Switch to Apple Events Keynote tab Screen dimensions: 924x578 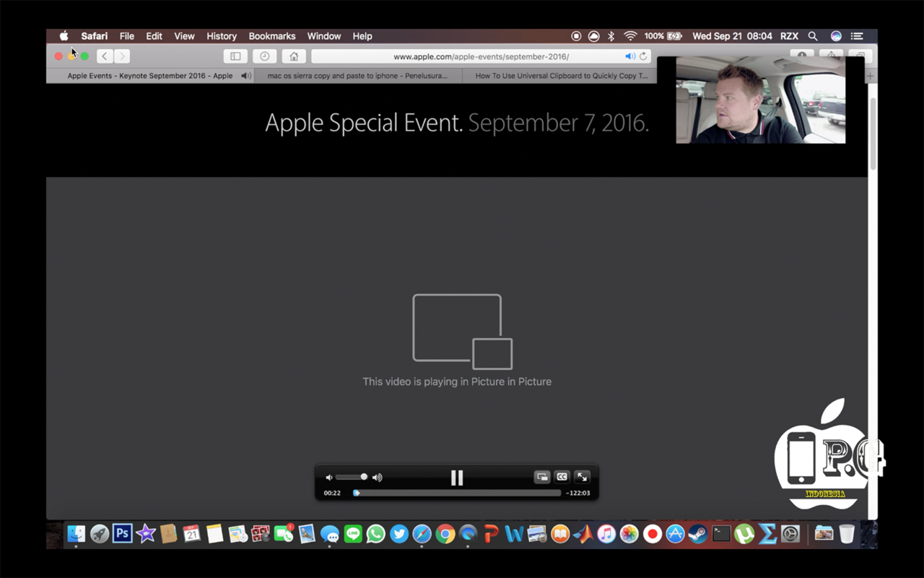(x=150, y=76)
